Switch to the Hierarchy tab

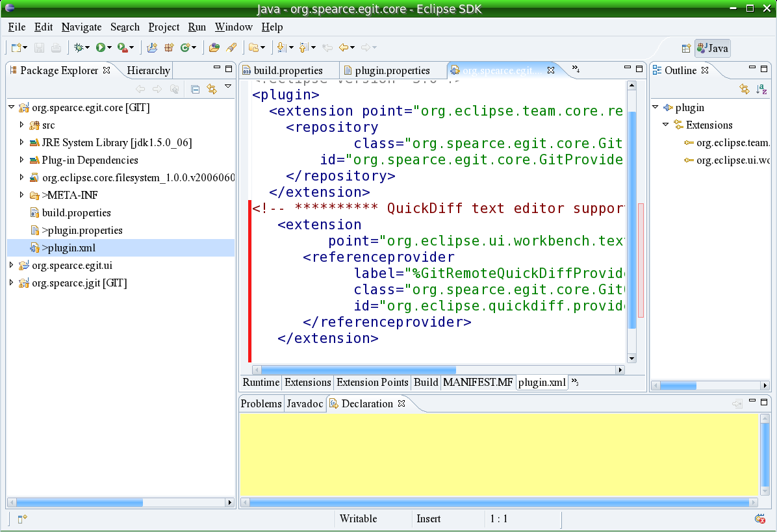coord(148,70)
